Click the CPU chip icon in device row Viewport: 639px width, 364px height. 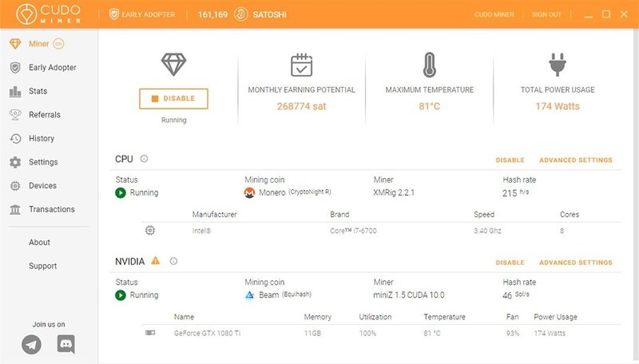point(150,231)
